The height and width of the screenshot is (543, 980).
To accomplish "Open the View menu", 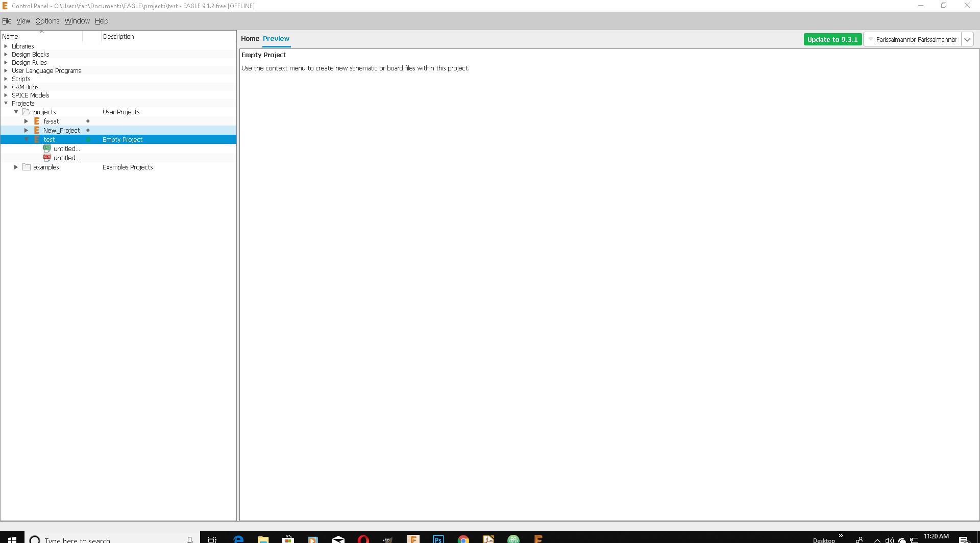I will pos(23,21).
